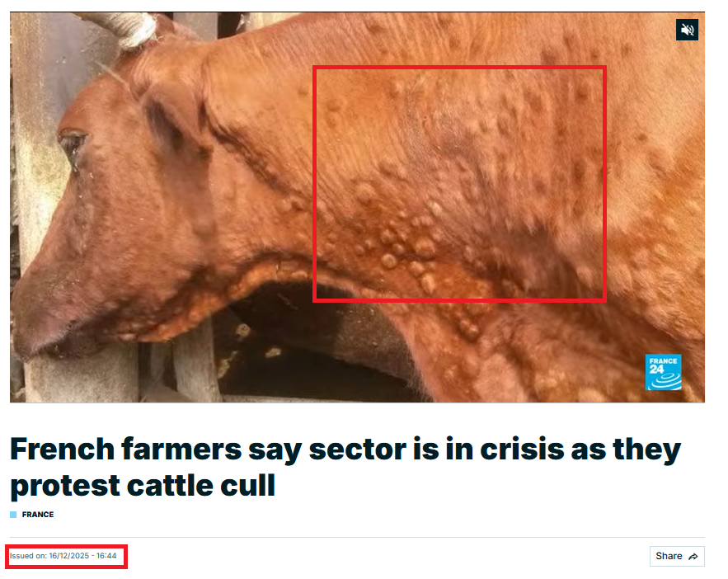Click the 16:44 time in the issue line
Image resolution: width=728 pixels, height=579 pixels.
click(x=106, y=556)
